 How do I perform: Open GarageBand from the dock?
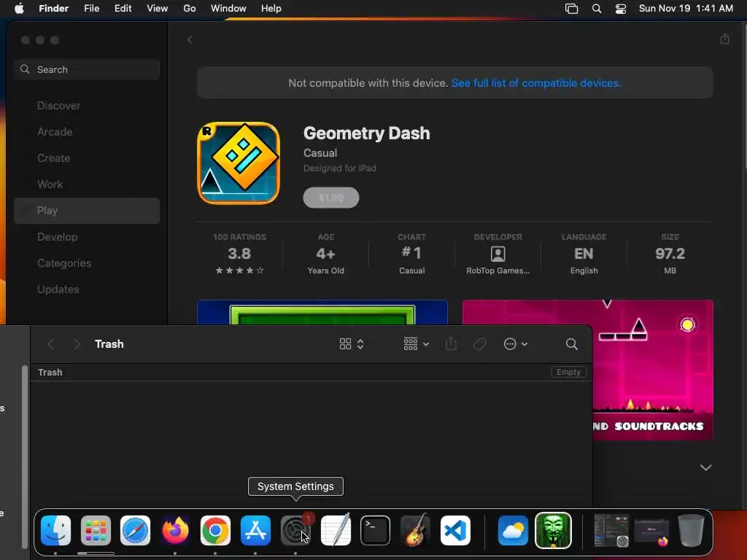point(415,530)
